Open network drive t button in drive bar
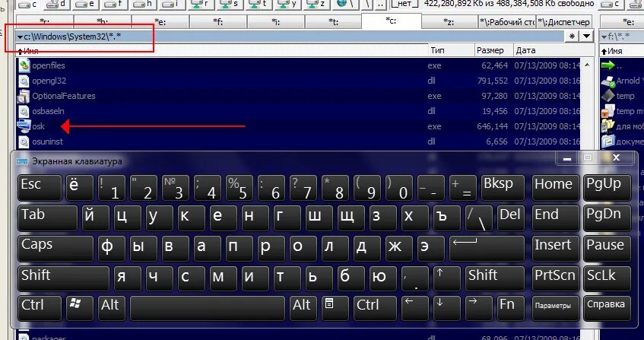 pos(259,5)
